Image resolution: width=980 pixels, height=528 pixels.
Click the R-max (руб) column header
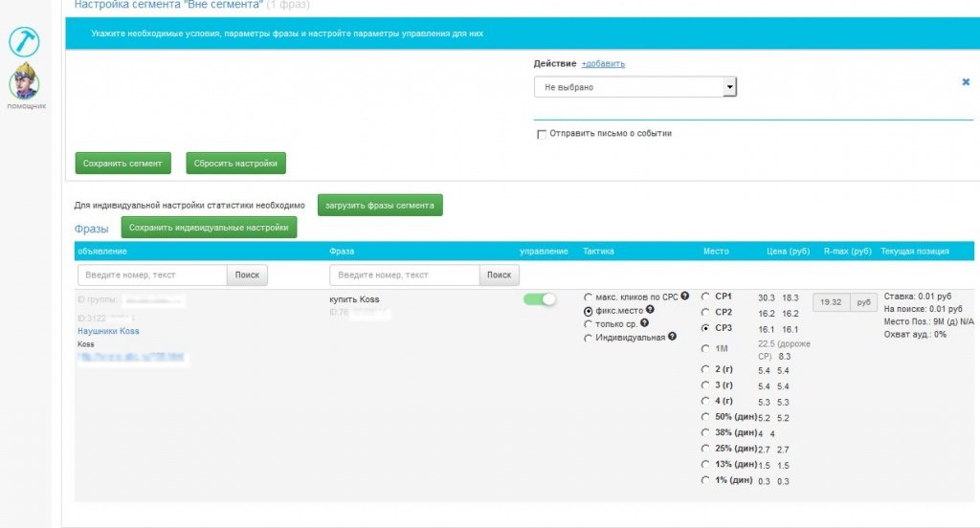coord(847,252)
